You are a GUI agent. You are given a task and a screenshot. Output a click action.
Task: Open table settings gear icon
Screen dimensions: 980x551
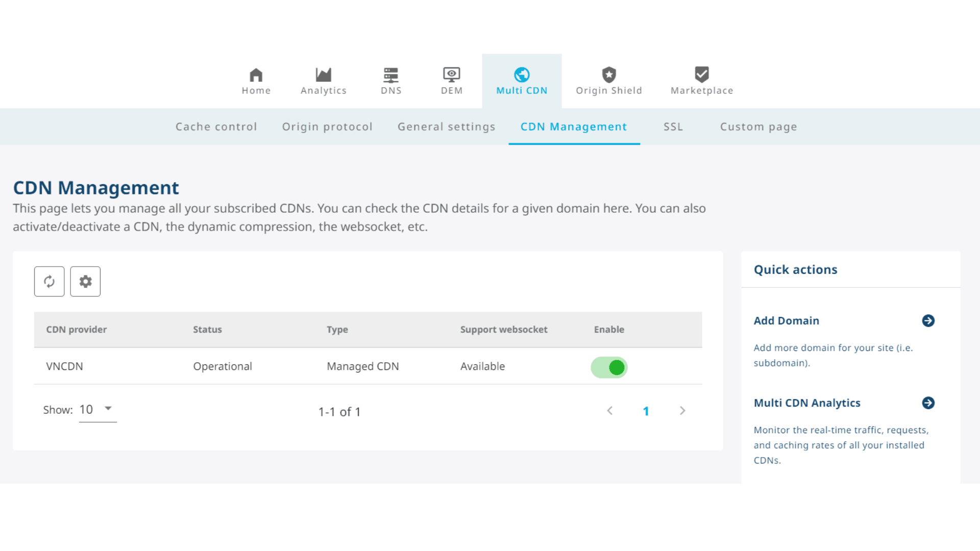click(x=85, y=282)
